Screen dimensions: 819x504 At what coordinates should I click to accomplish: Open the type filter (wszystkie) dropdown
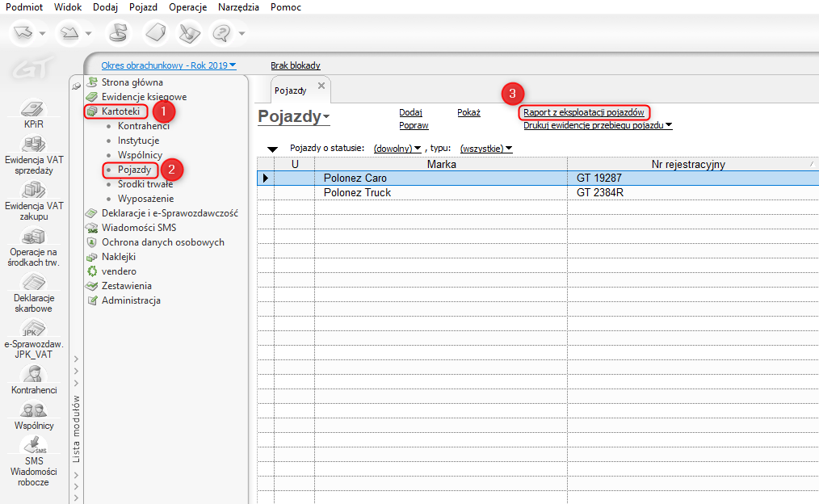[x=485, y=149]
